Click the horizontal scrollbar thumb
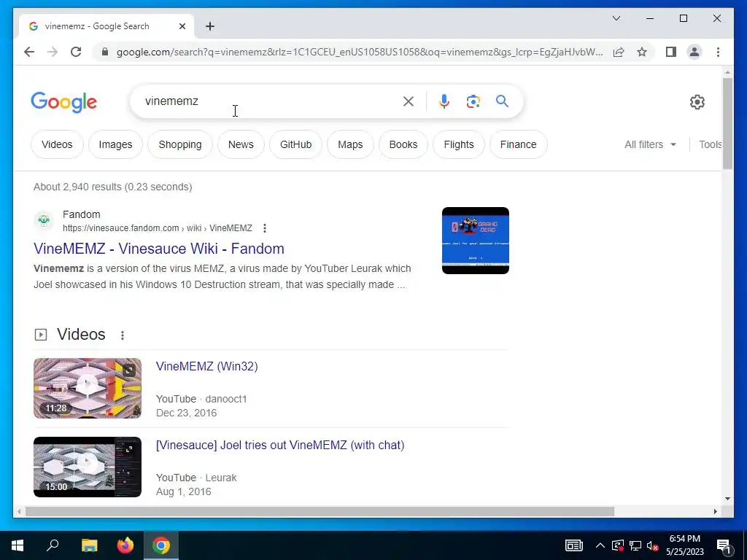The width and height of the screenshot is (747, 560). (320, 511)
